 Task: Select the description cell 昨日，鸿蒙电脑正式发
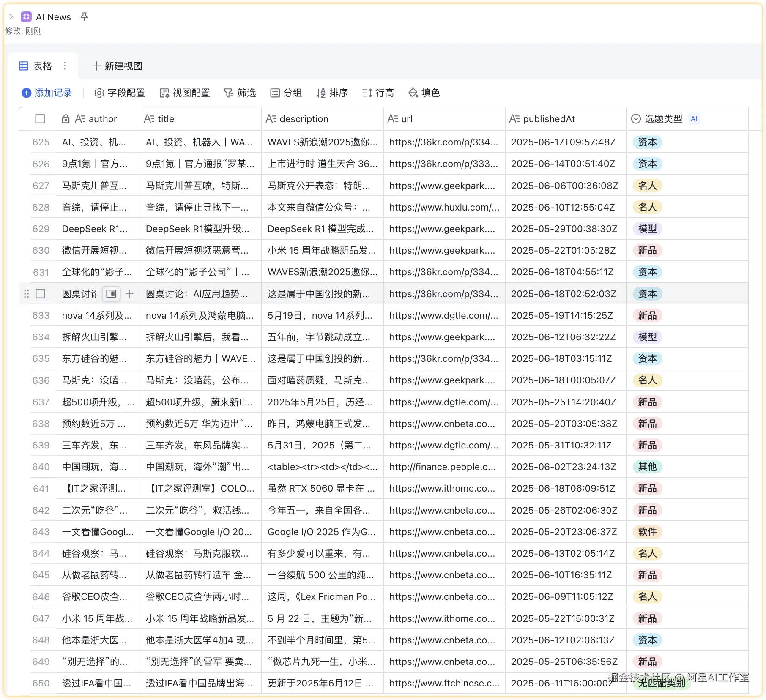[323, 424]
